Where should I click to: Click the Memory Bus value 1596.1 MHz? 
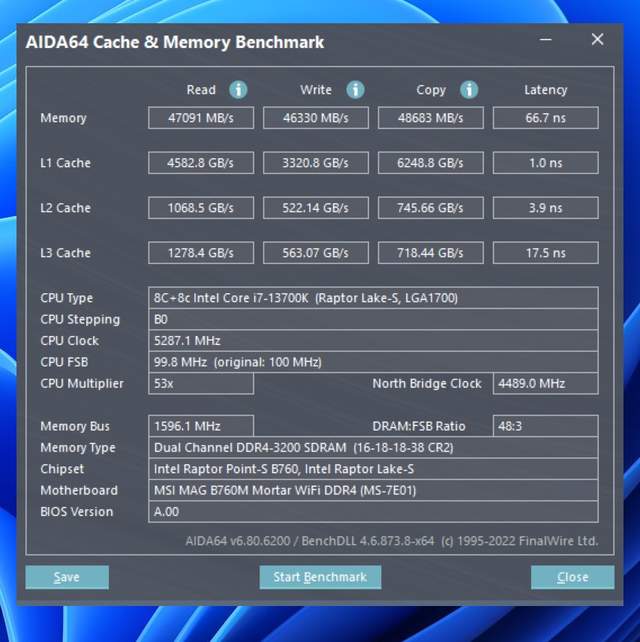click(x=201, y=426)
